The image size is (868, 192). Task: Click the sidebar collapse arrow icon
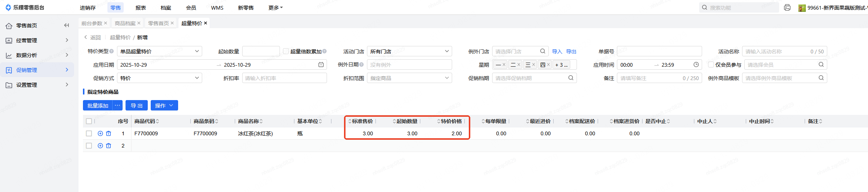(x=67, y=26)
